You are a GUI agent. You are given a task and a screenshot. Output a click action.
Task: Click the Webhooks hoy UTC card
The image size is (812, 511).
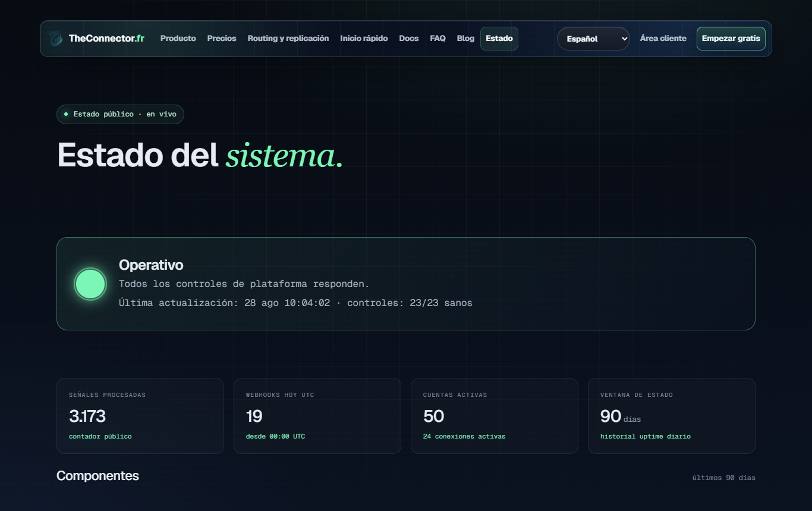click(317, 416)
